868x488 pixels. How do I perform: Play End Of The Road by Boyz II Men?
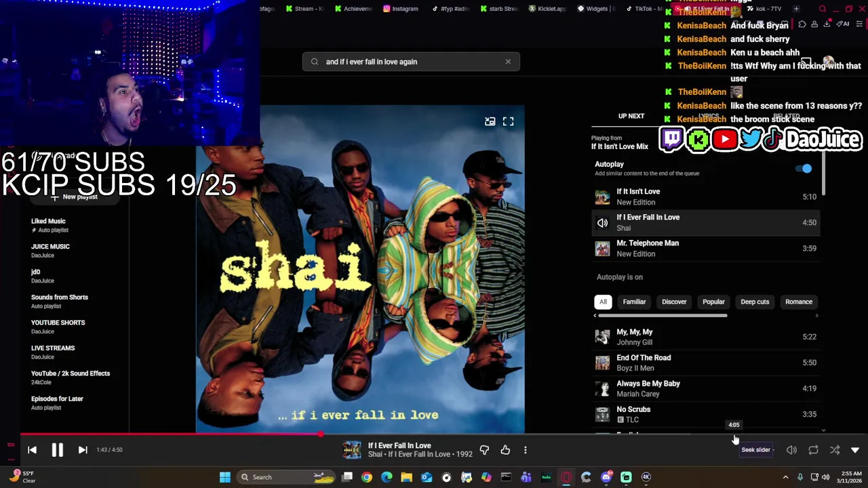tap(705, 363)
